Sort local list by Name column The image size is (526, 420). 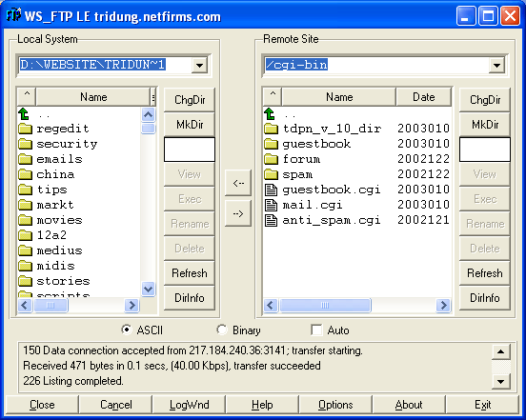[x=93, y=97]
